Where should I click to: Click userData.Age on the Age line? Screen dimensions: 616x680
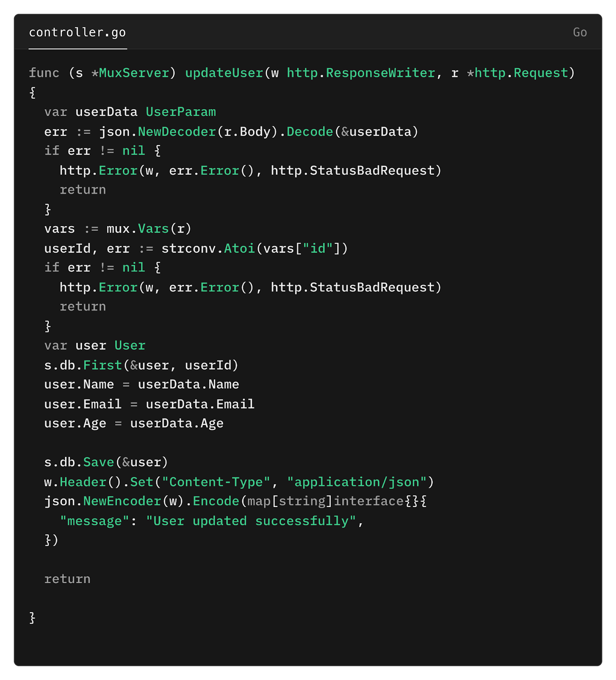[x=176, y=423]
